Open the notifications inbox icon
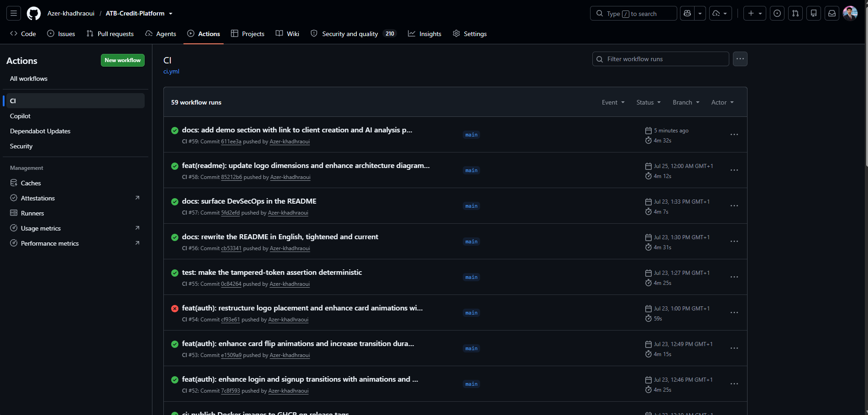 tap(832, 14)
